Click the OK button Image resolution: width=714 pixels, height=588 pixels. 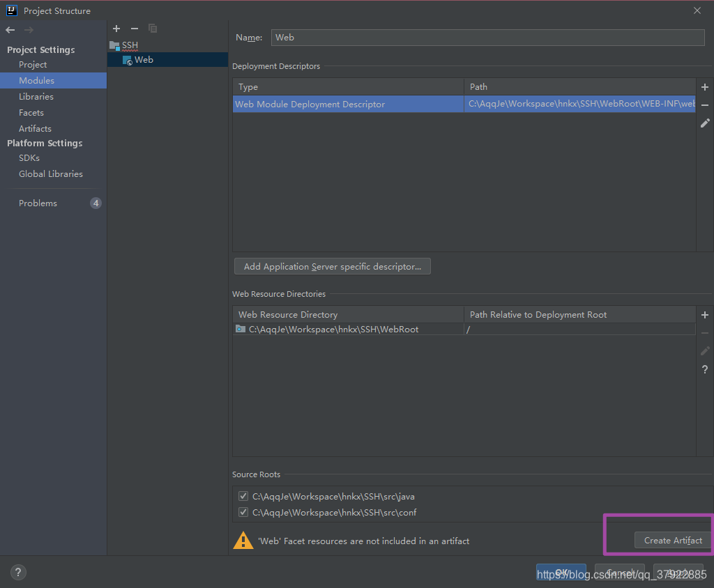(x=561, y=572)
